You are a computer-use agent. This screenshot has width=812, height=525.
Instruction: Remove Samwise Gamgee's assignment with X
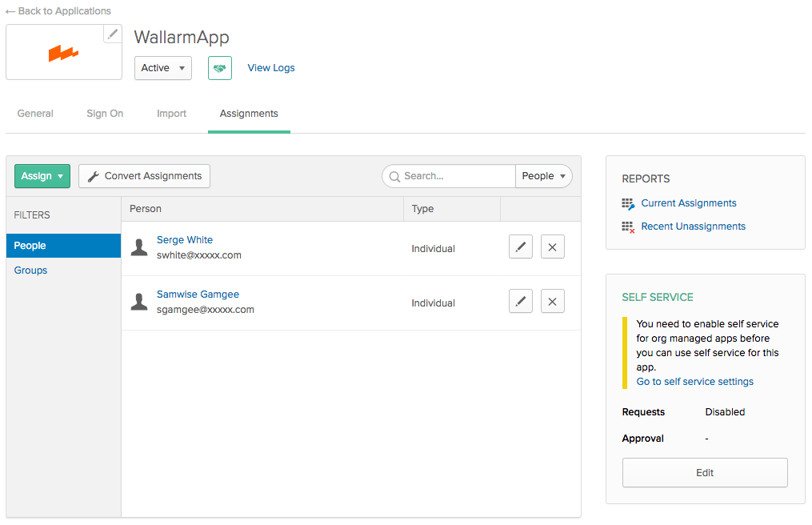tap(553, 301)
